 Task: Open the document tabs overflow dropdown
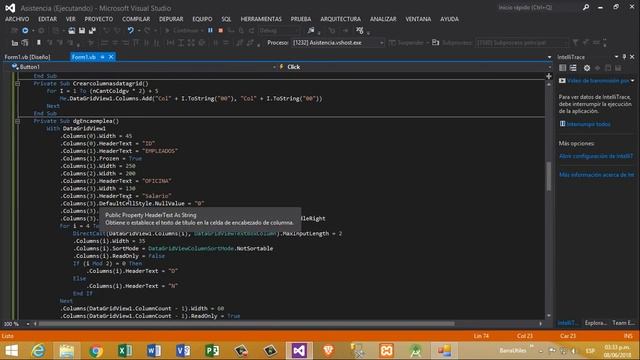pos(549,57)
